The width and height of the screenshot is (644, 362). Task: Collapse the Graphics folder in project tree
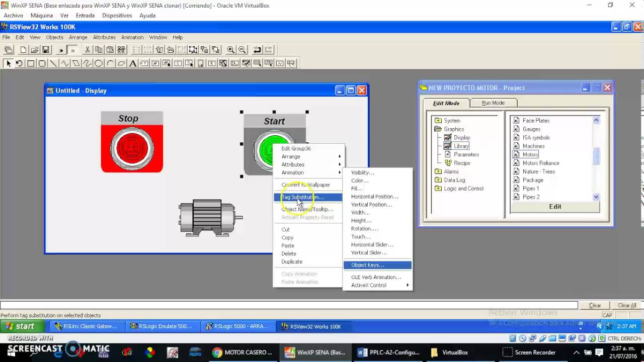tap(438, 129)
